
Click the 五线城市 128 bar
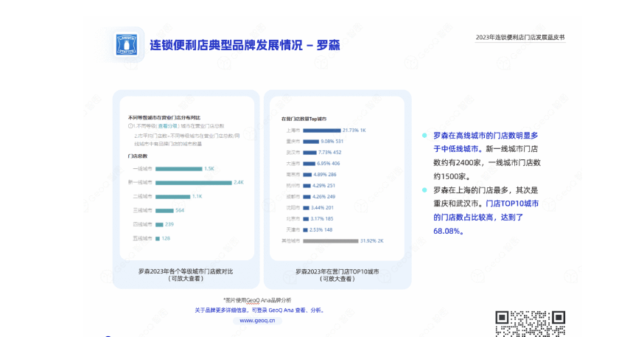tap(157, 238)
